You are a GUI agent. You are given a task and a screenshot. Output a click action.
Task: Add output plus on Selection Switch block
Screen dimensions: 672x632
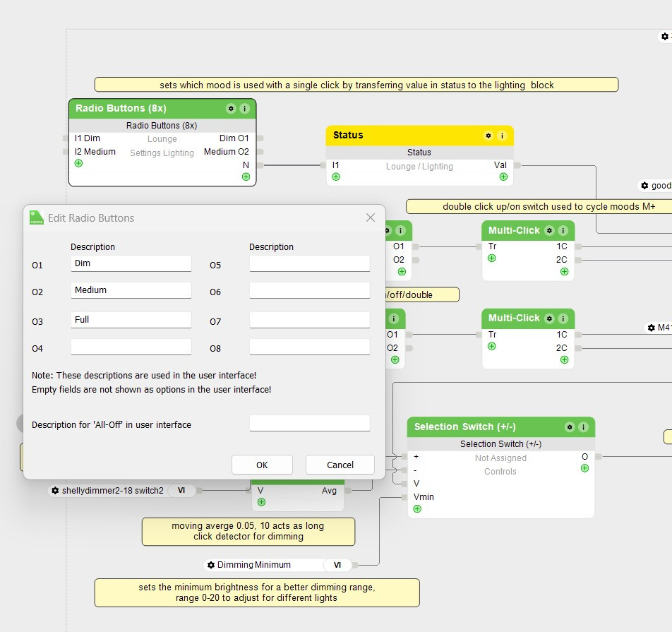(584, 468)
